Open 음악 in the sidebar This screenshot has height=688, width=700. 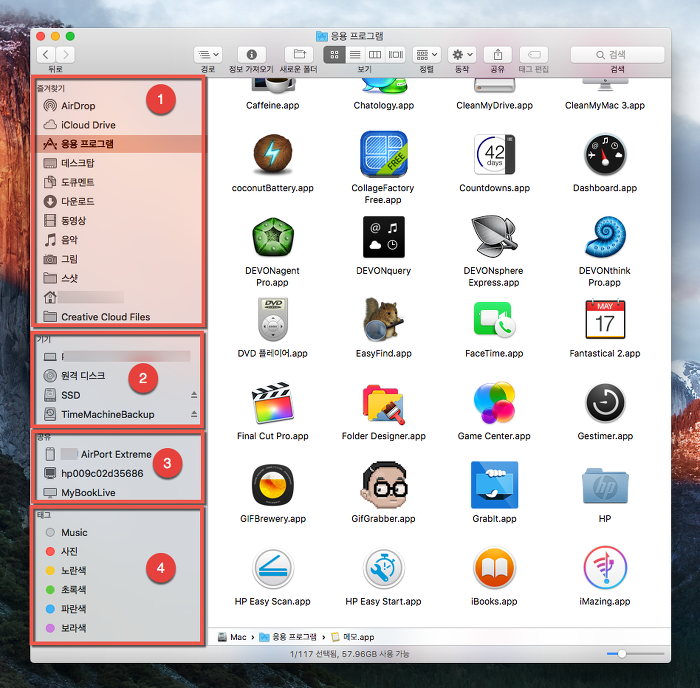[118, 240]
